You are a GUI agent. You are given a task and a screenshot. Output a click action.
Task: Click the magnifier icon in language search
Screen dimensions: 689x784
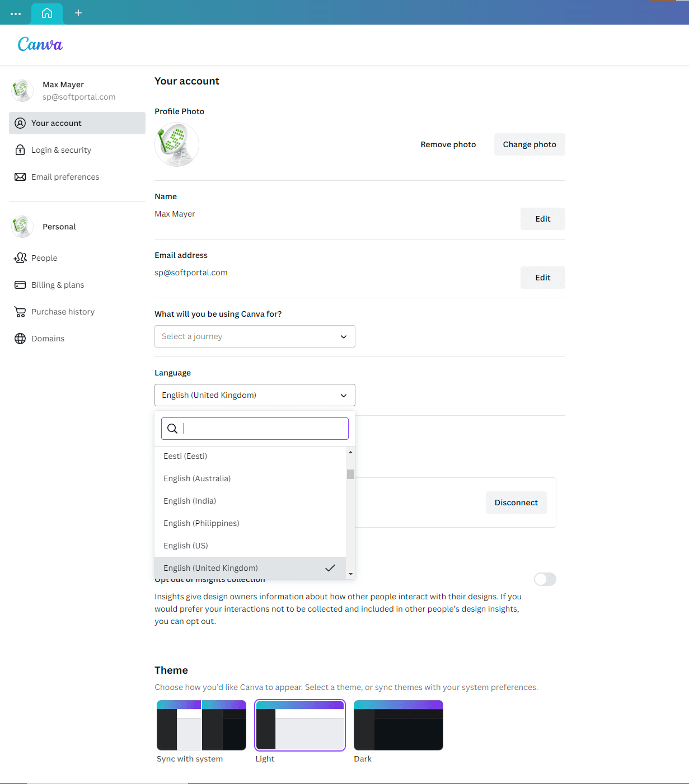pos(172,429)
